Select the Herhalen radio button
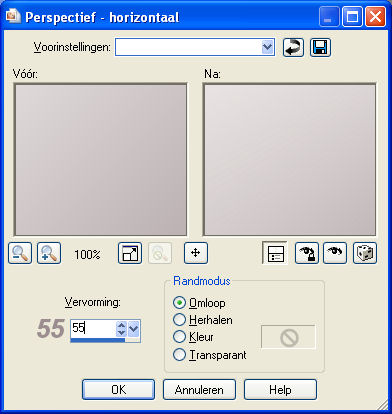 tap(179, 320)
